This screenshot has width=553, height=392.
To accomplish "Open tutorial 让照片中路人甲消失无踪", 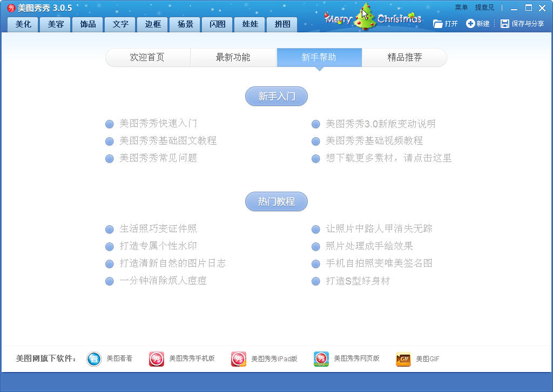I will click(379, 229).
